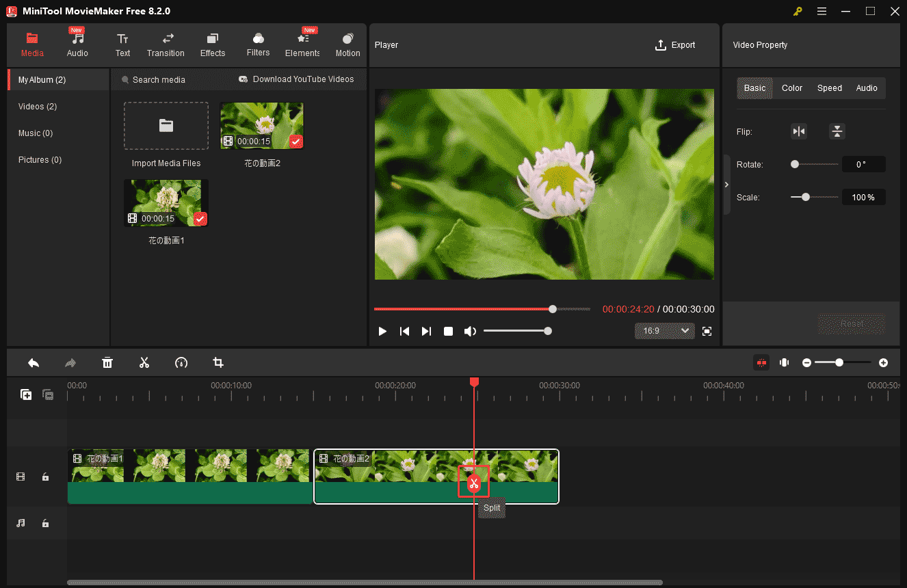Open the Speed control icon
The image size is (907, 588).
(x=181, y=362)
